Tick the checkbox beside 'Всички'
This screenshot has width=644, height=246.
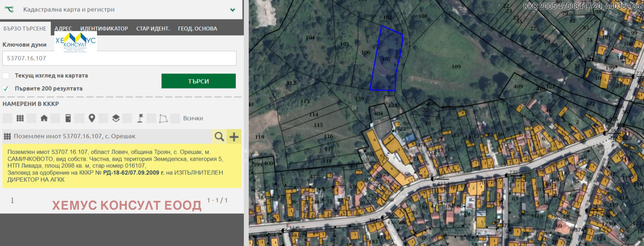coord(175,118)
